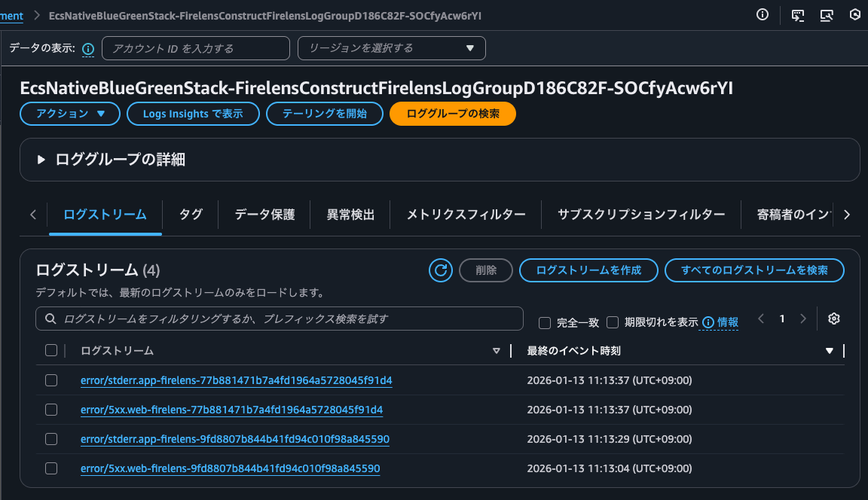Open the アクション dropdown
868x500 pixels.
click(69, 114)
